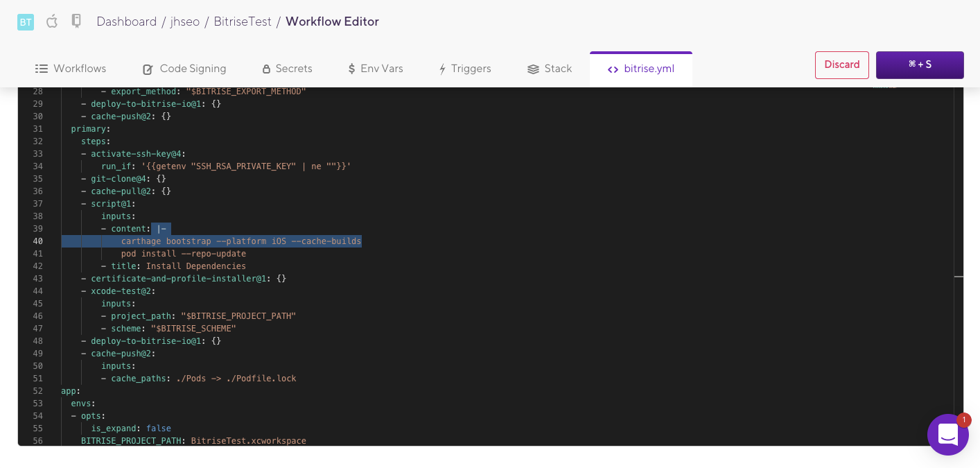This screenshot has width=980, height=468.
Task: Click the 'is_expand: false' line
Action: tap(131, 428)
